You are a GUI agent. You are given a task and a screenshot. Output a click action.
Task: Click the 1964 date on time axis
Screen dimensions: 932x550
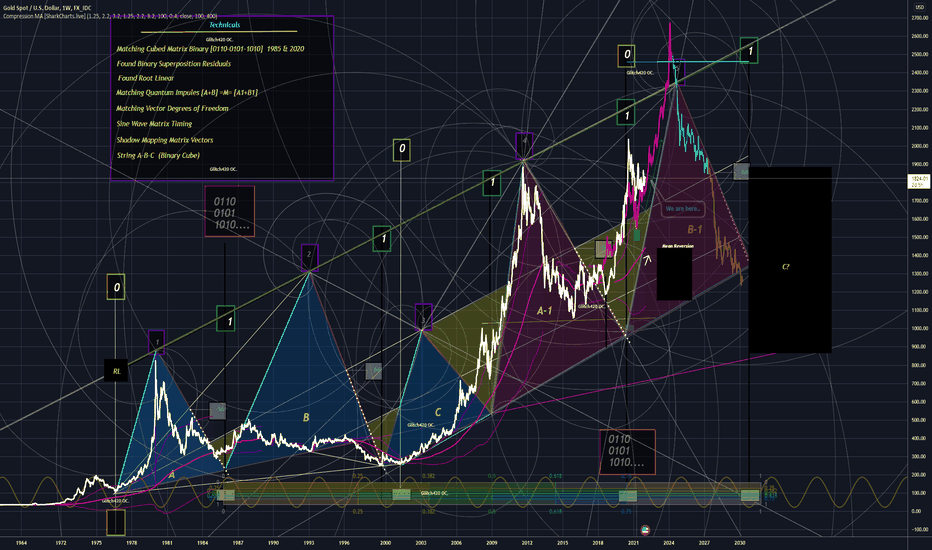coord(21,543)
